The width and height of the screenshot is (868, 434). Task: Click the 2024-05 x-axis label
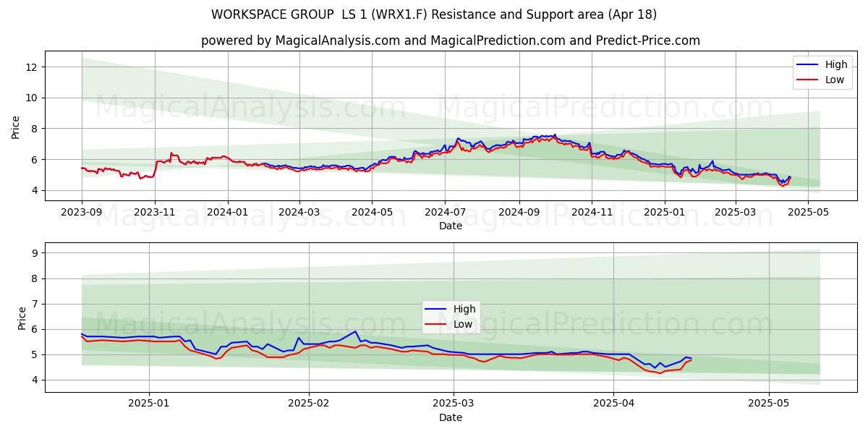tap(373, 212)
